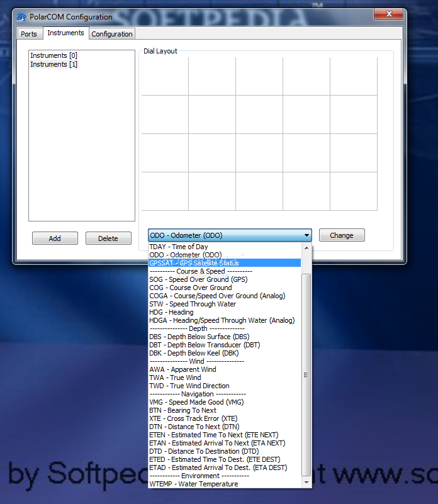Choose TDAY - Time of Day from list
Screen dimensions: 438x504
point(225,247)
